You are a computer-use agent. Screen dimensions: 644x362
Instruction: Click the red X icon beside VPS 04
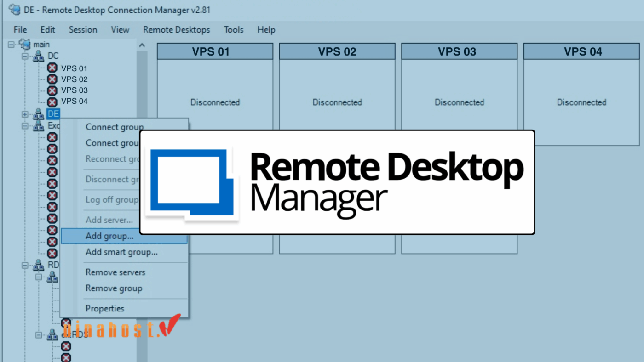52,101
